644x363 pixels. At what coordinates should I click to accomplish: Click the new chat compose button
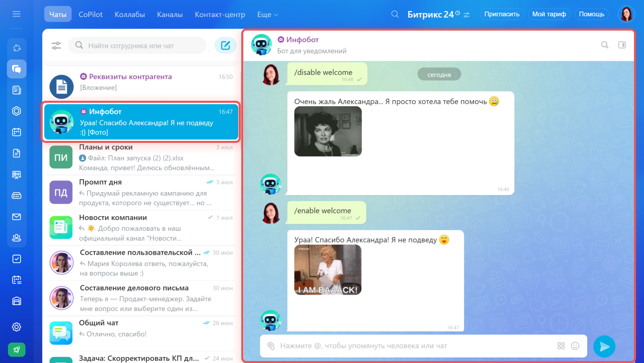[x=226, y=46]
